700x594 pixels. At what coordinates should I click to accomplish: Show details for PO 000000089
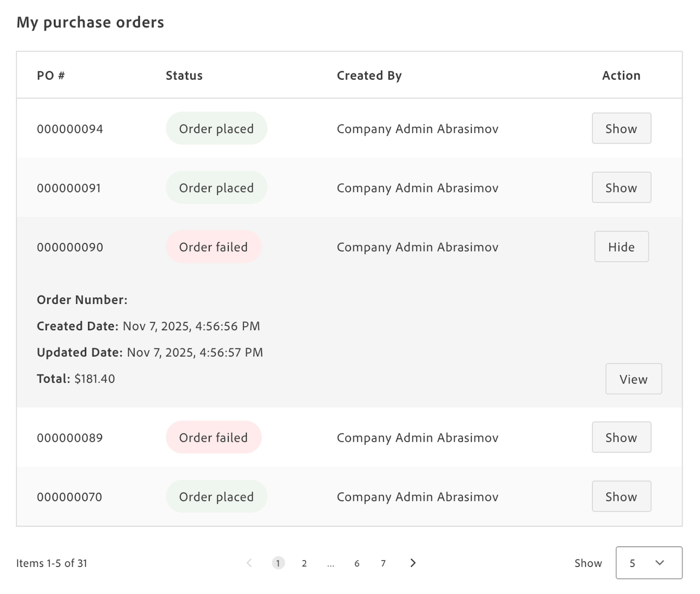point(621,437)
